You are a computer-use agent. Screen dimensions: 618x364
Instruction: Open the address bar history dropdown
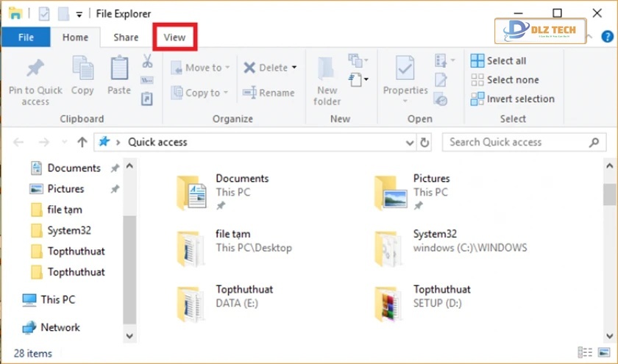pos(410,142)
